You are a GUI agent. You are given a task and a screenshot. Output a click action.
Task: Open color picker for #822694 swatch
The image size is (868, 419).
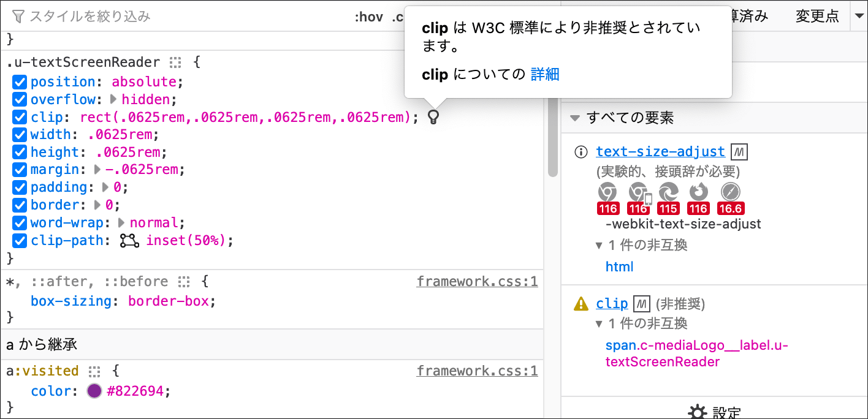(94, 391)
